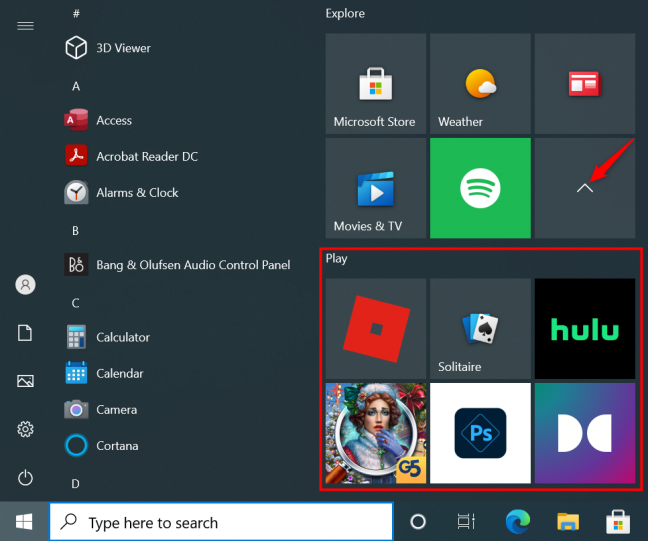Image resolution: width=648 pixels, height=541 pixels.
Task: Open the Pictures sidebar icon
Action: 25,381
